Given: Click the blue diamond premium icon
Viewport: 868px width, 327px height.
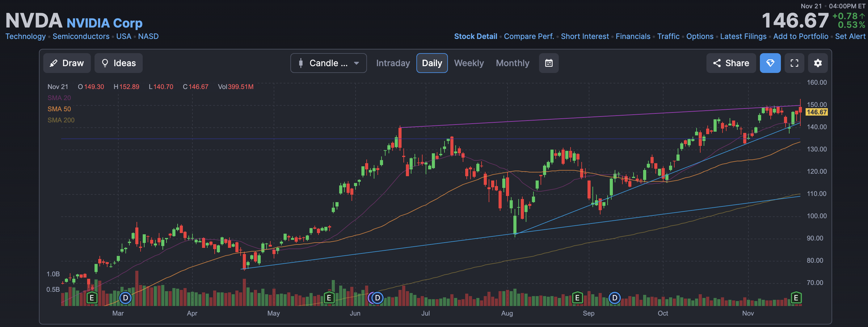Looking at the screenshot, I should point(770,63).
